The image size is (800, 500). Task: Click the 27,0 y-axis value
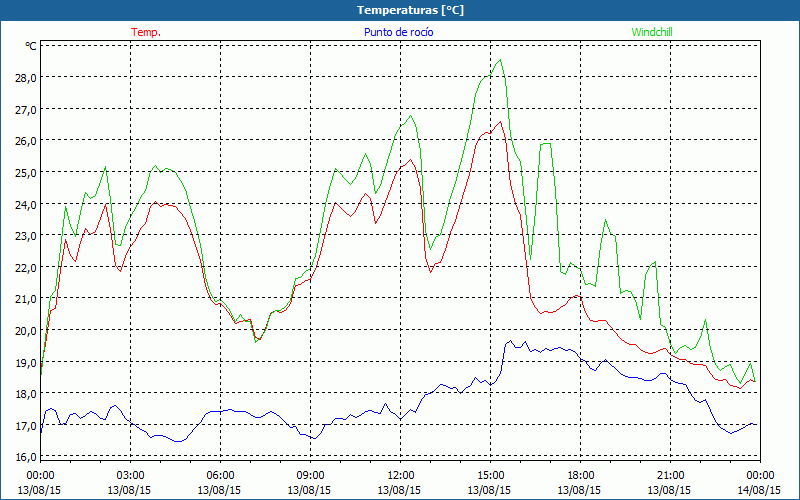[27, 110]
